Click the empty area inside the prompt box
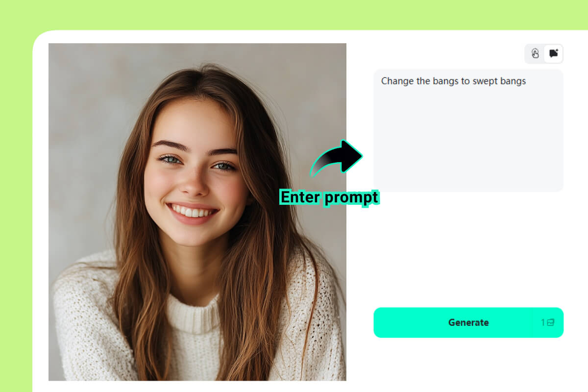Screen dimensions: 588x392 tap(468, 142)
